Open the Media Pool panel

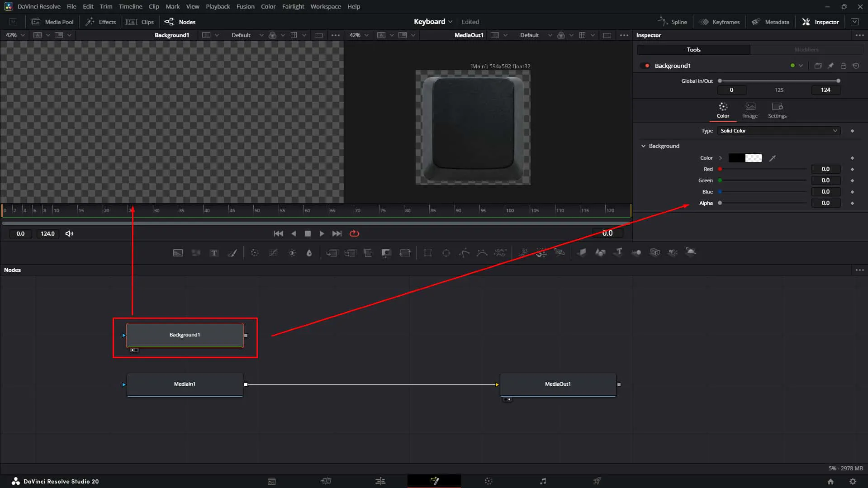(52, 22)
